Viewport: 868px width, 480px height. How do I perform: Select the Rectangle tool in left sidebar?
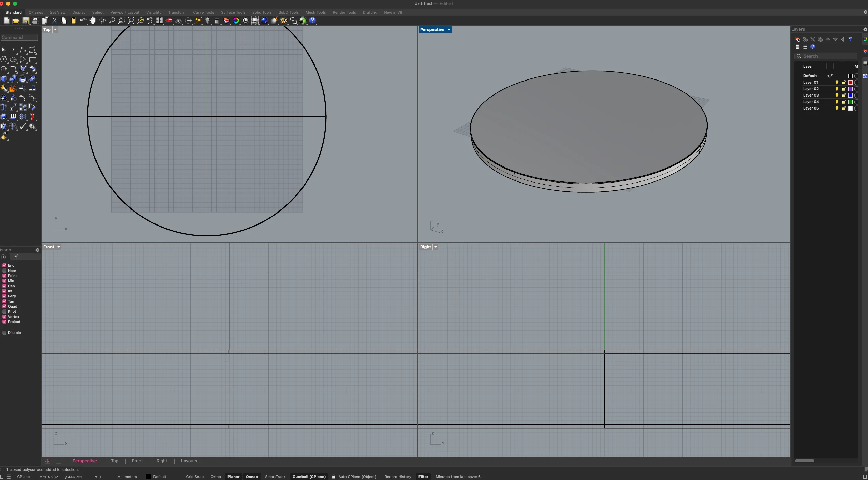click(32, 59)
